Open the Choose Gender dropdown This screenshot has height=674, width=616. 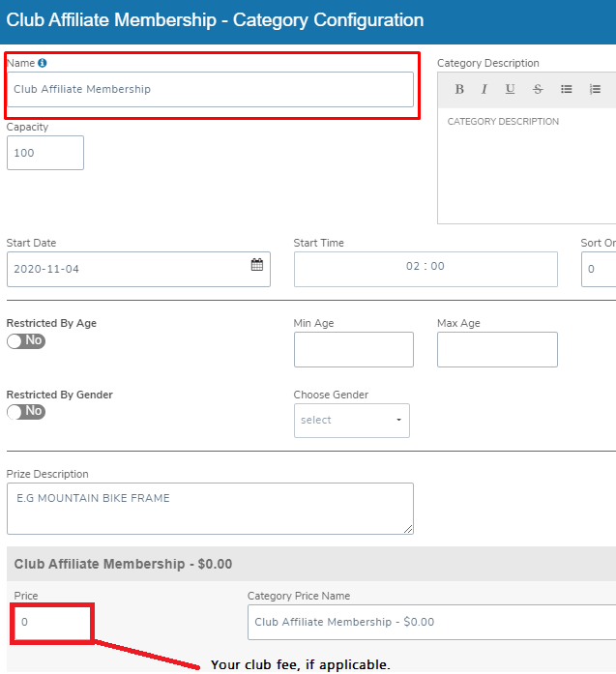(351, 421)
